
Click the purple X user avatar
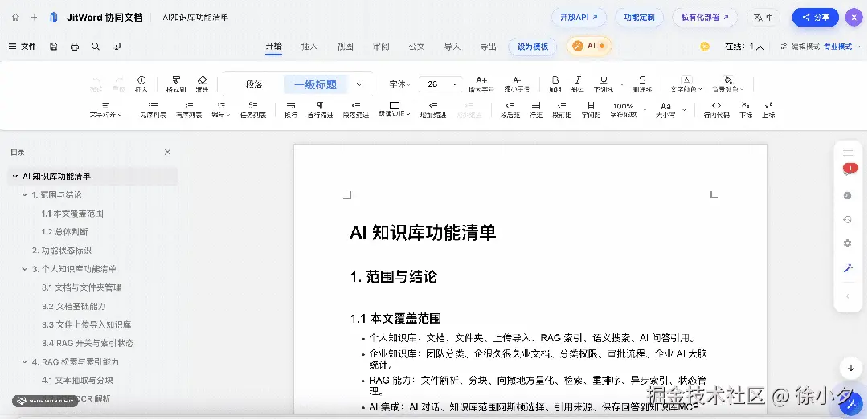(854, 17)
